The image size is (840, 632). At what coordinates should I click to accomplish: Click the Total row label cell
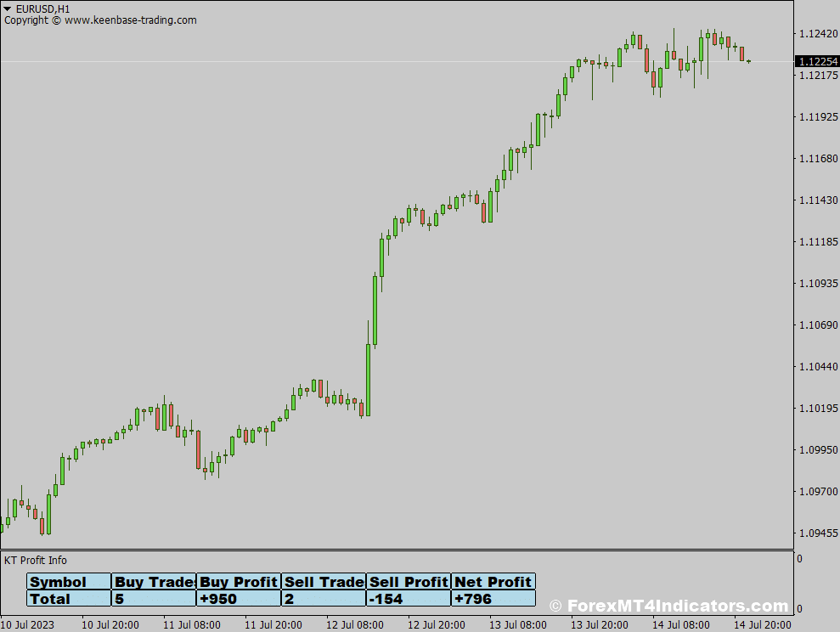(x=69, y=598)
